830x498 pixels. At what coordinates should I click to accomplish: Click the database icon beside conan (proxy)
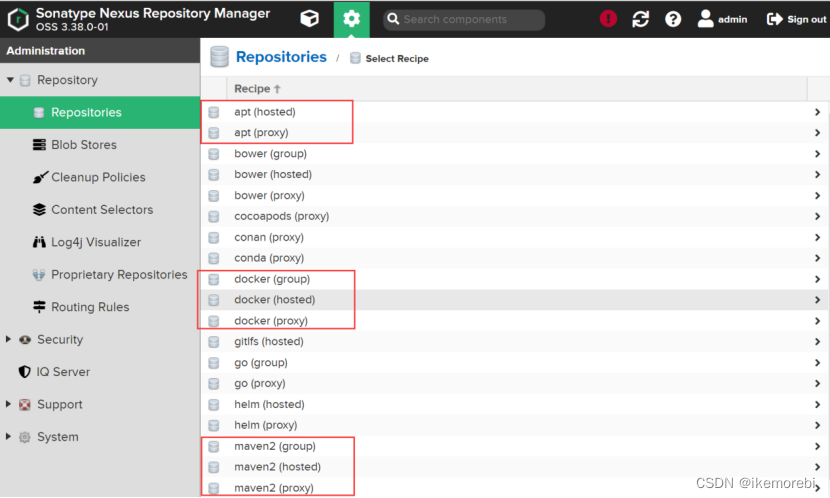click(214, 237)
